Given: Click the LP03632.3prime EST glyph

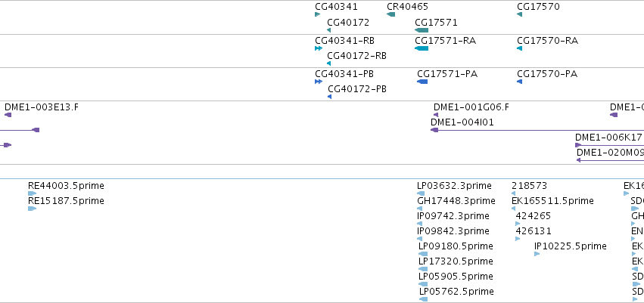Looking at the screenshot, I should [420, 193].
